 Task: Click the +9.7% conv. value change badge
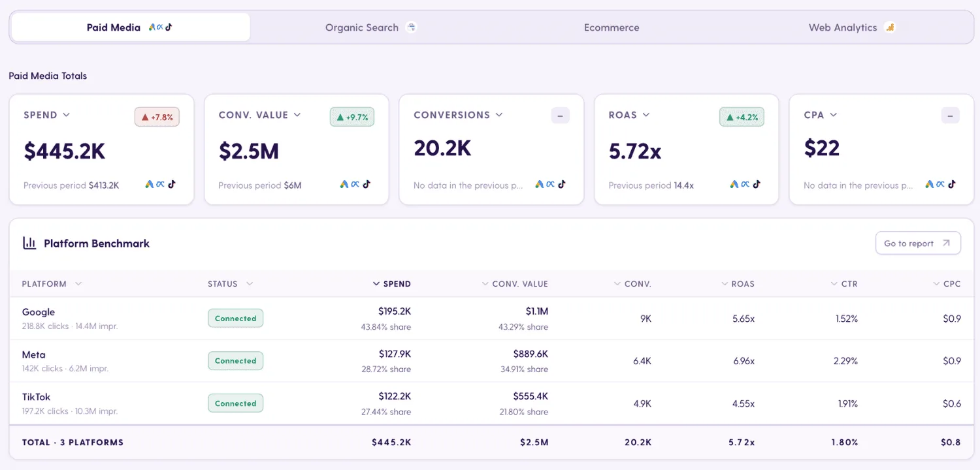point(352,117)
